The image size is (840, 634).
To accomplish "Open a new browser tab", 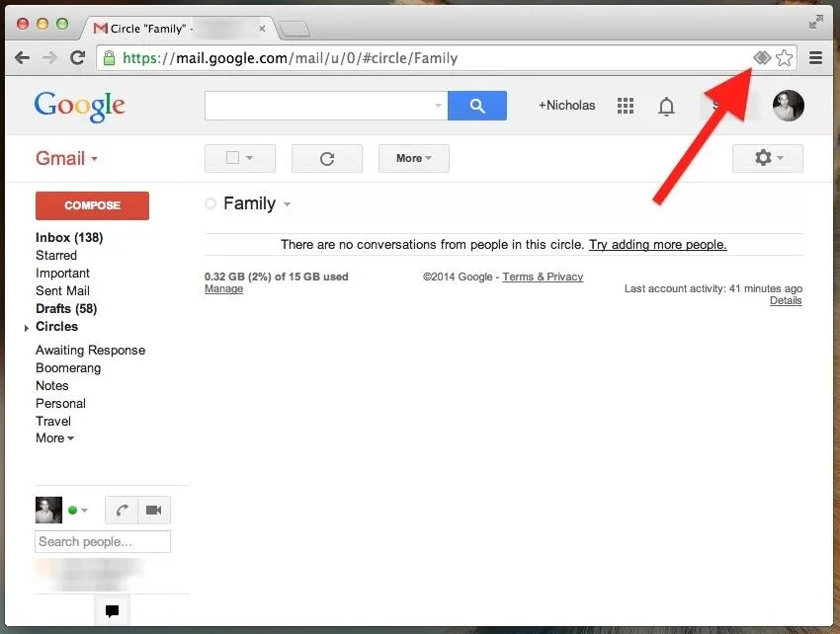I will [294, 29].
